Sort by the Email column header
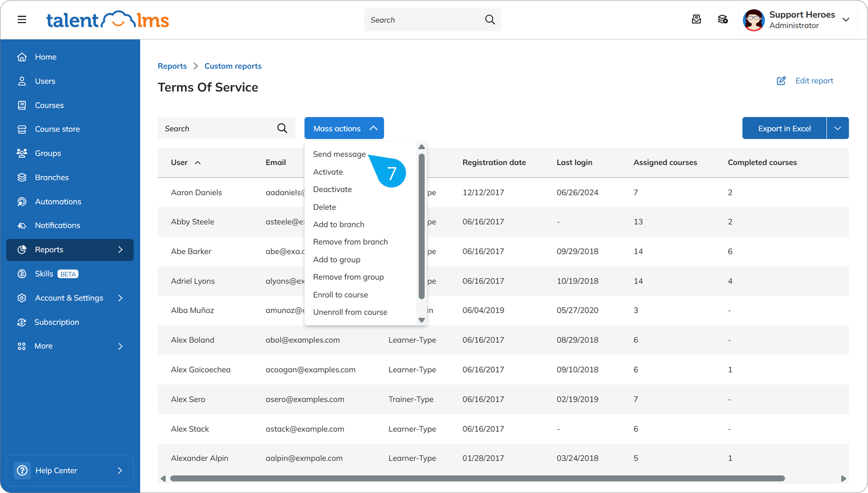 [276, 162]
